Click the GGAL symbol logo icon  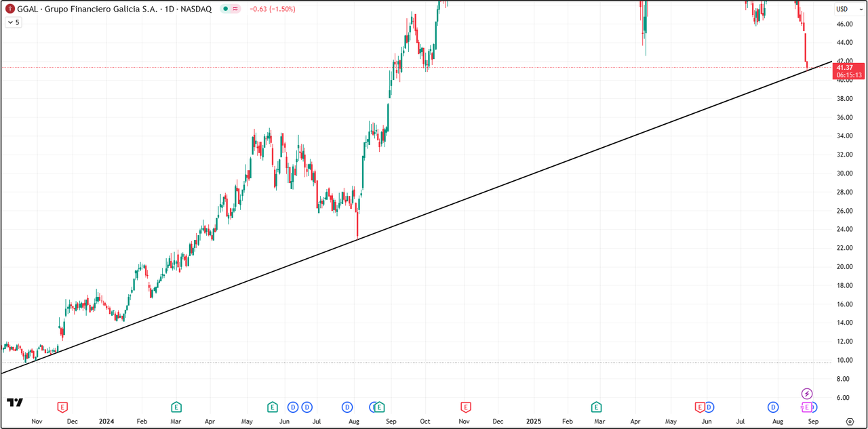click(x=10, y=9)
